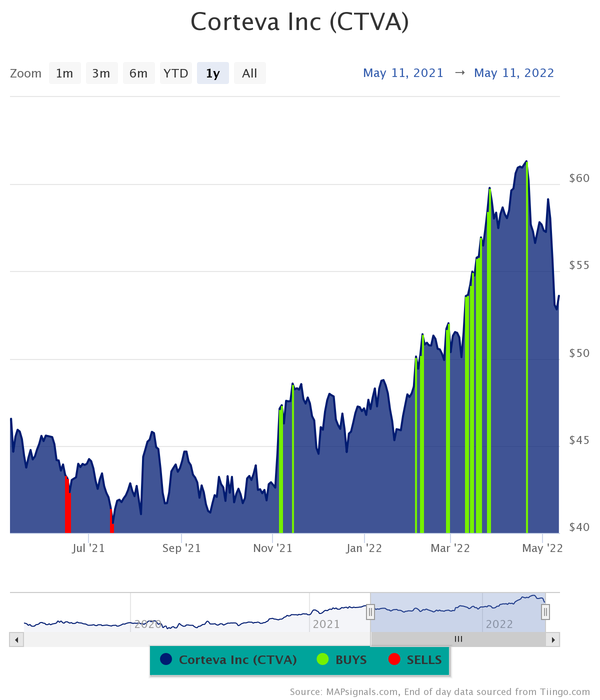Click the 2020 area in navigator
The width and height of the screenshot is (600, 700).
[x=148, y=624]
